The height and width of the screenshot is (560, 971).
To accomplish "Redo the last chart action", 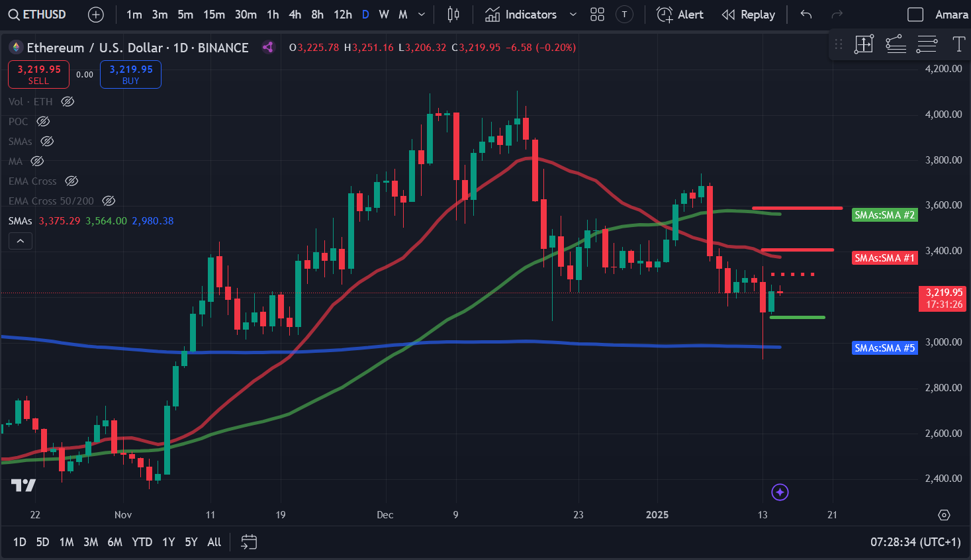I will pos(837,15).
